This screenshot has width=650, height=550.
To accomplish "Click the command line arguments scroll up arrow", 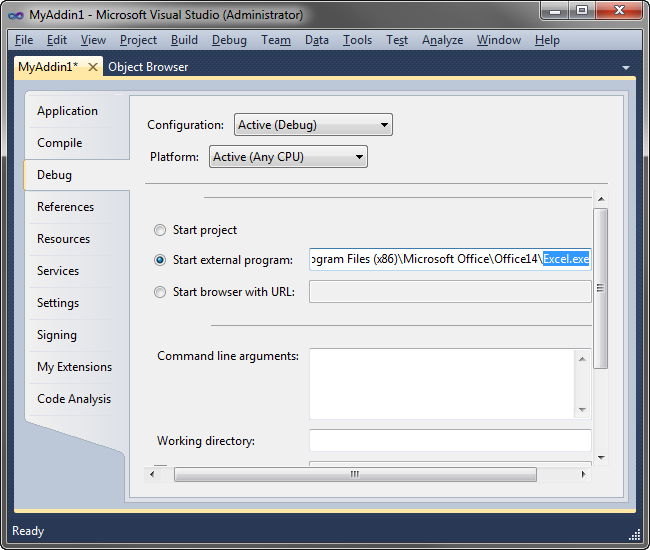I will [x=582, y=359].
